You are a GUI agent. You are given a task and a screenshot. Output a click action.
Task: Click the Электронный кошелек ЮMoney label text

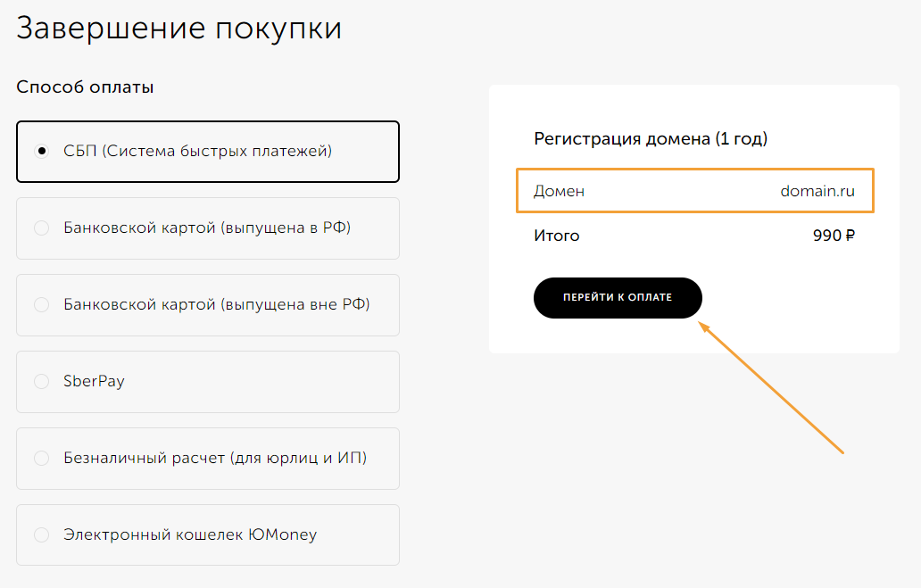coord(190,534)
